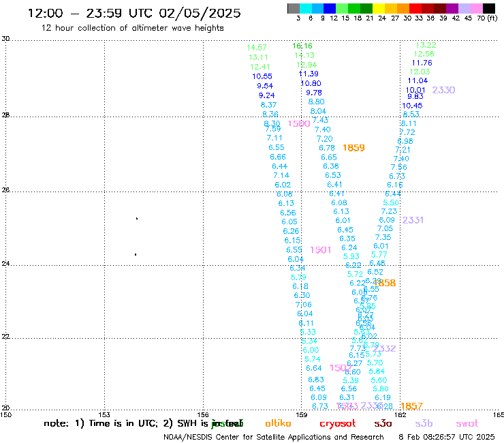The height and width of the screenshot is (443, 504).
Task: Click the 1502 swot pass time label
Action: point(340,368)
